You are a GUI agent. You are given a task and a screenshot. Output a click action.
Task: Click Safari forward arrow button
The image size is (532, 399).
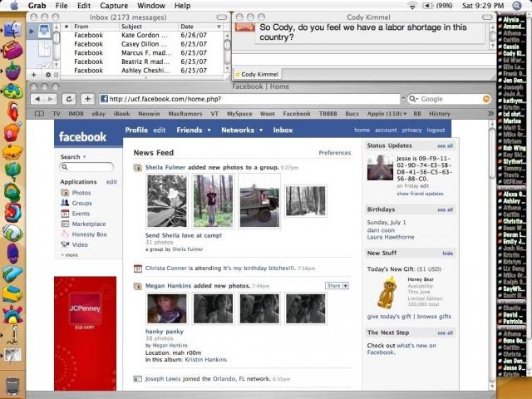click(50, 99)
